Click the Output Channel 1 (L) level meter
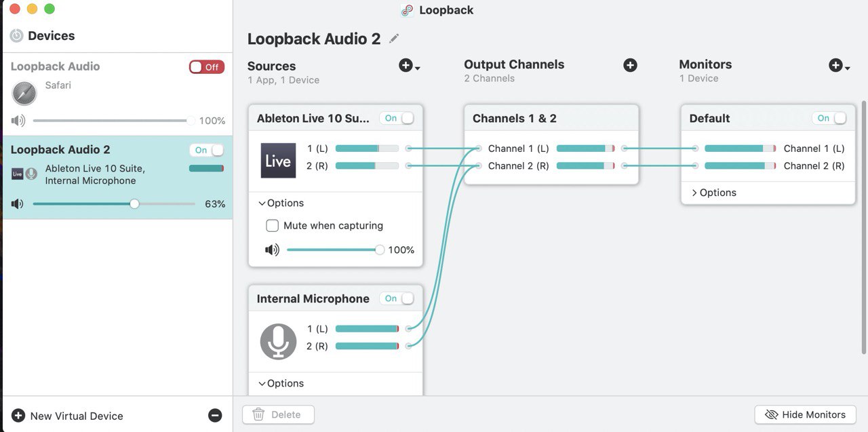 point(585,148)
